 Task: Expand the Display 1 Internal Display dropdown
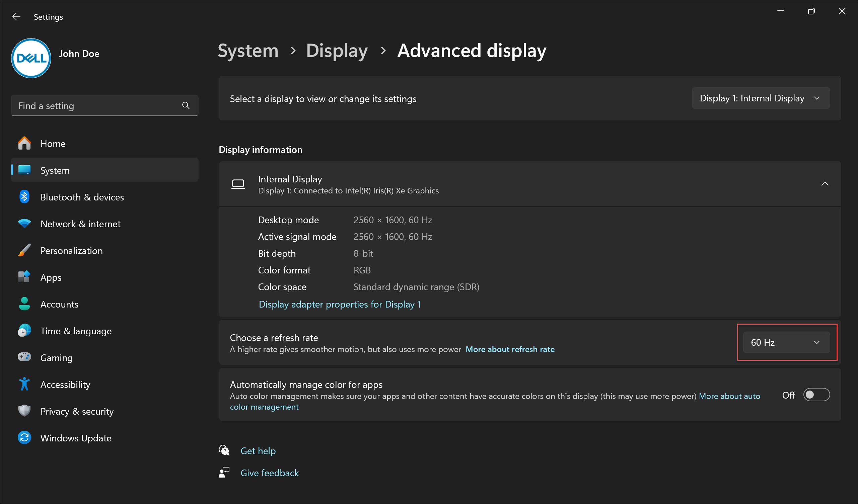(x=760, y=98)
